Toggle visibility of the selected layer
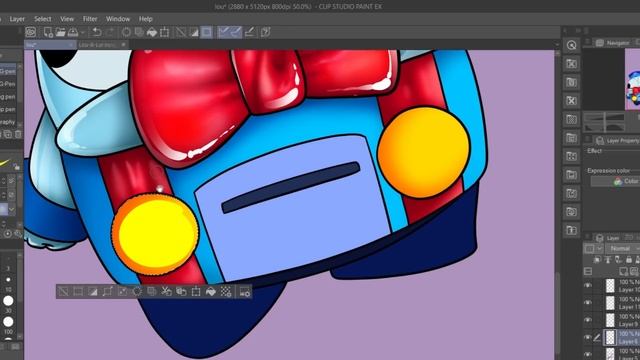The height and width of the screenshot is (360, 640). (588, 337)
